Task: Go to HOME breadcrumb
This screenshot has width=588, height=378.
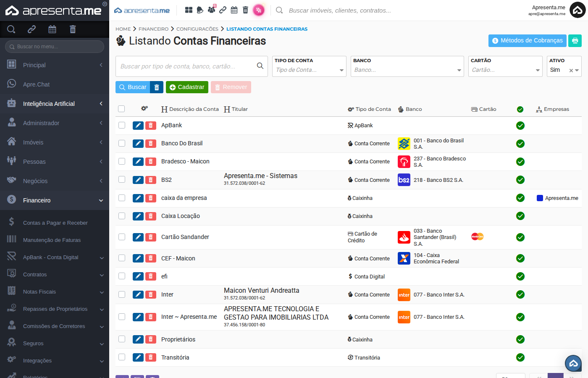Action: click(x=123, y=29)
